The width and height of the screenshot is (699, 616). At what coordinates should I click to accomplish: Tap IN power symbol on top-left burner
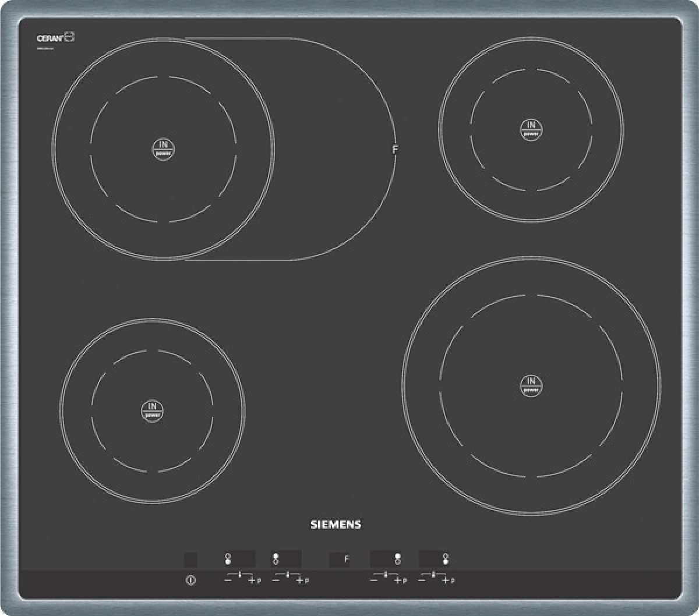pos(164,149)
